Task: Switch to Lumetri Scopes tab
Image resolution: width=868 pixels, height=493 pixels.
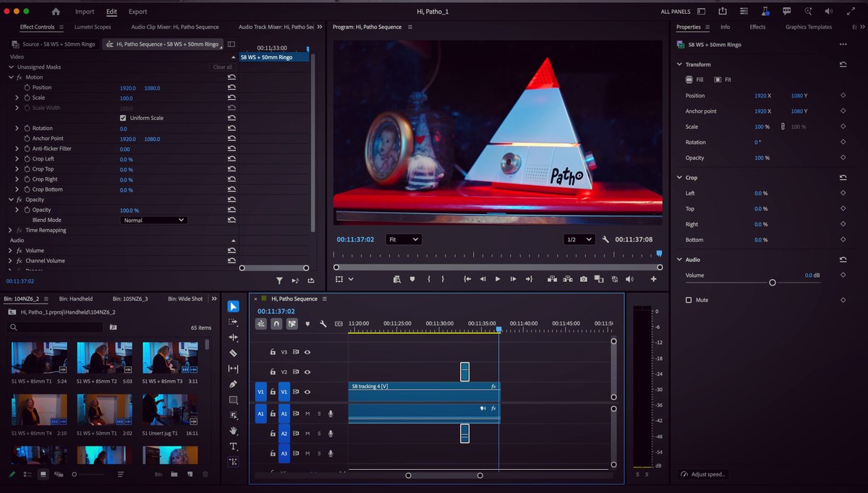Action: coord(93,27)
